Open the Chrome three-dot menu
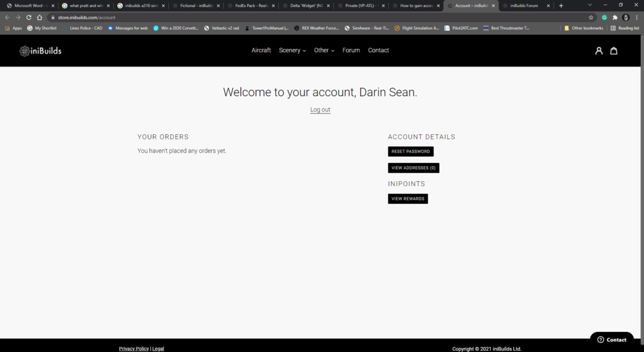Viewport: 644px width, 352px height. (636, 17)
